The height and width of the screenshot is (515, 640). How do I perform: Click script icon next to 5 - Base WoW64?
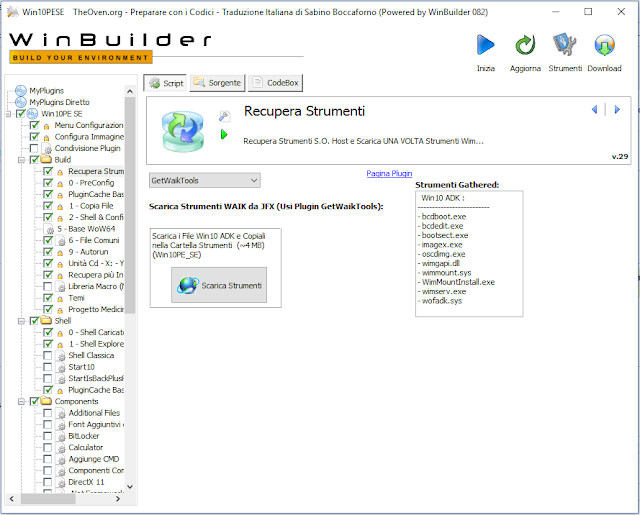click(x=49, y=229)
